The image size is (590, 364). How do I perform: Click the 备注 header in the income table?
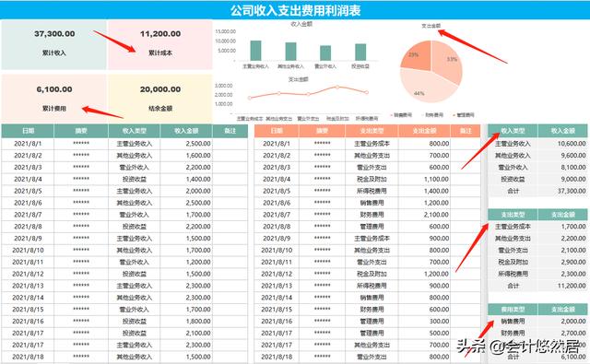tap(230, 131)
